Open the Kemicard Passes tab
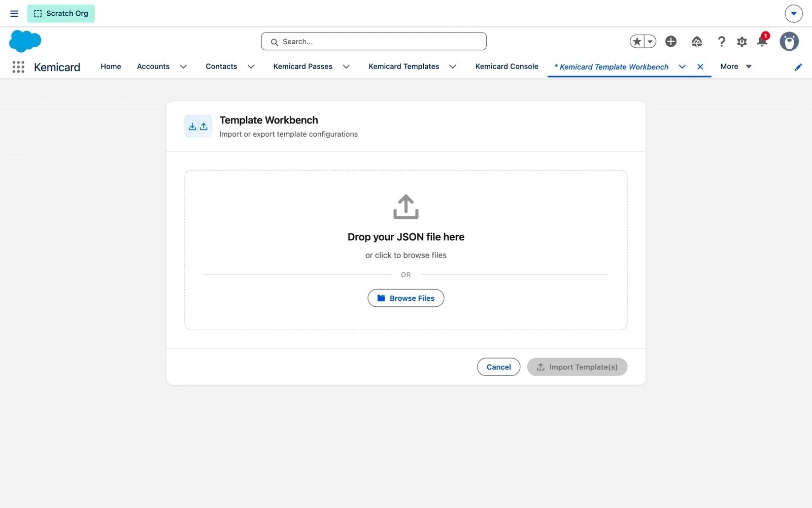Screen dimensions: 812x508 click(x=303, y=67)
